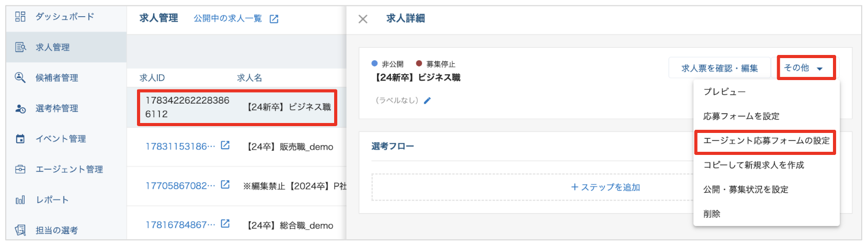Open external link icon beside 公開中の求人一覧
The height and width of the screenshot is (246, 868).
[x=274, y=19]
